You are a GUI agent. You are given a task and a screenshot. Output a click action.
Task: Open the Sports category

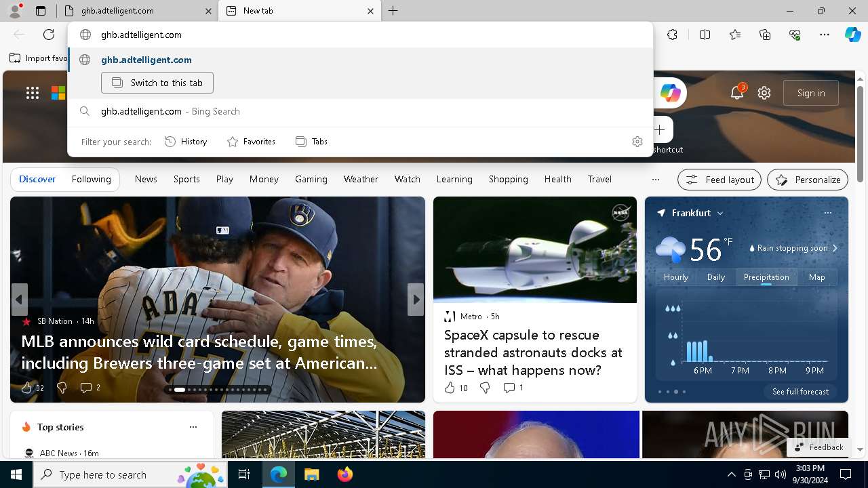(186, 179)
